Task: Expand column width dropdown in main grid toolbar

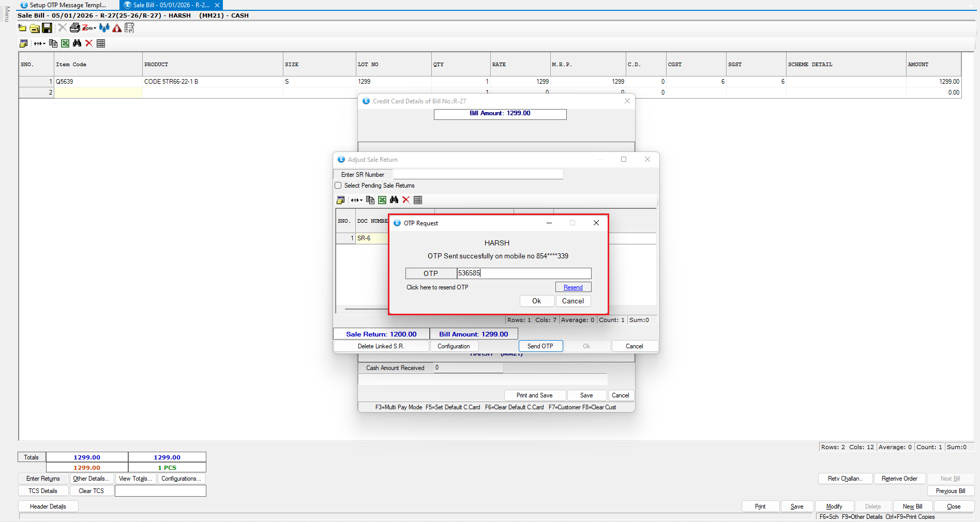Action: [x=40, y=43]
